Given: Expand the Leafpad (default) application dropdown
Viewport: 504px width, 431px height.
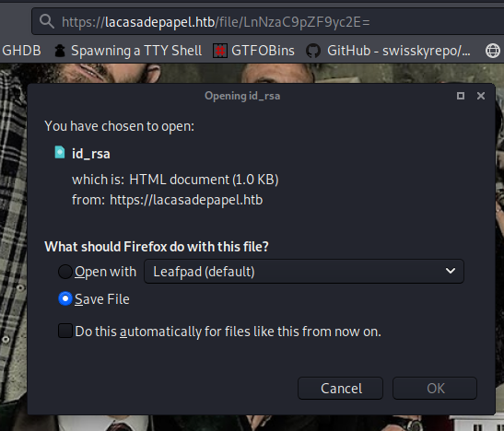Looking at the screenshot, I should tap(304, 272).
